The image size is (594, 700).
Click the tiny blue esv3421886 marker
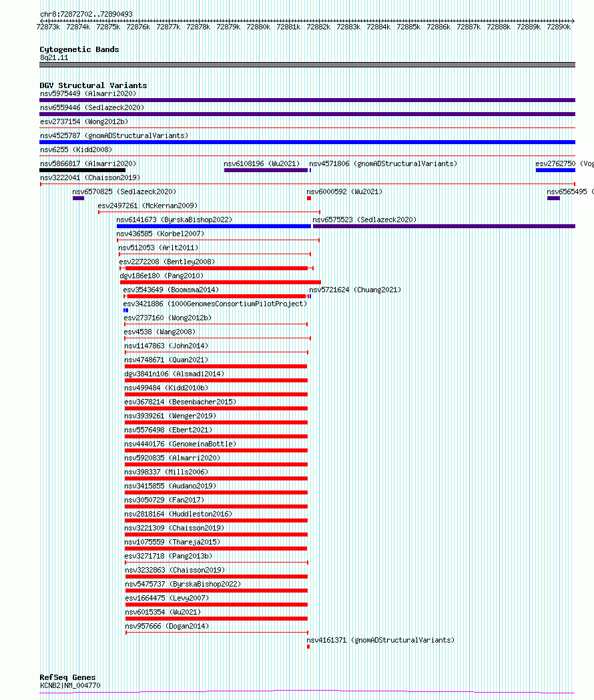[126, 310]
